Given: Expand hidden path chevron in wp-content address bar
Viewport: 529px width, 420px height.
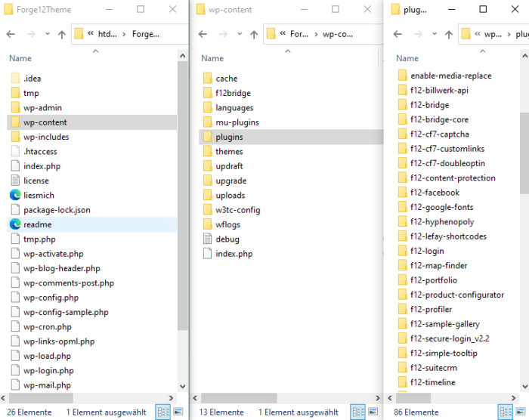Looking at the screenshot, I should (x=283, y=33).
